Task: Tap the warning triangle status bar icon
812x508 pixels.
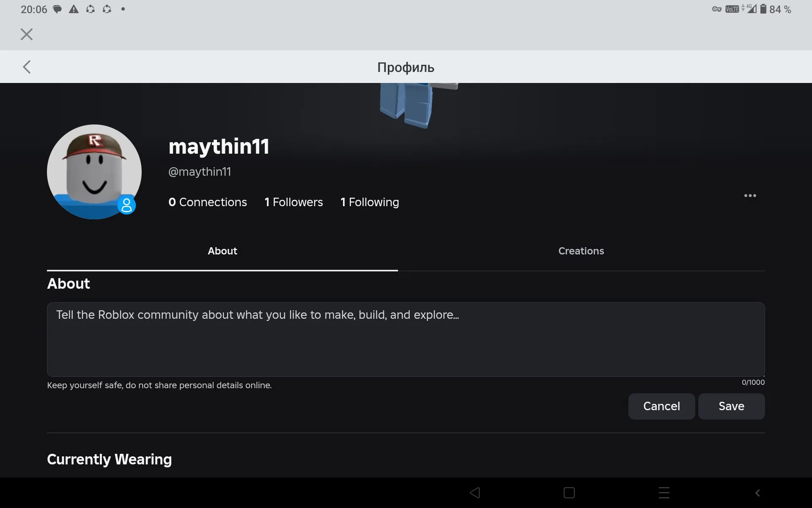Action: [74, 9]
